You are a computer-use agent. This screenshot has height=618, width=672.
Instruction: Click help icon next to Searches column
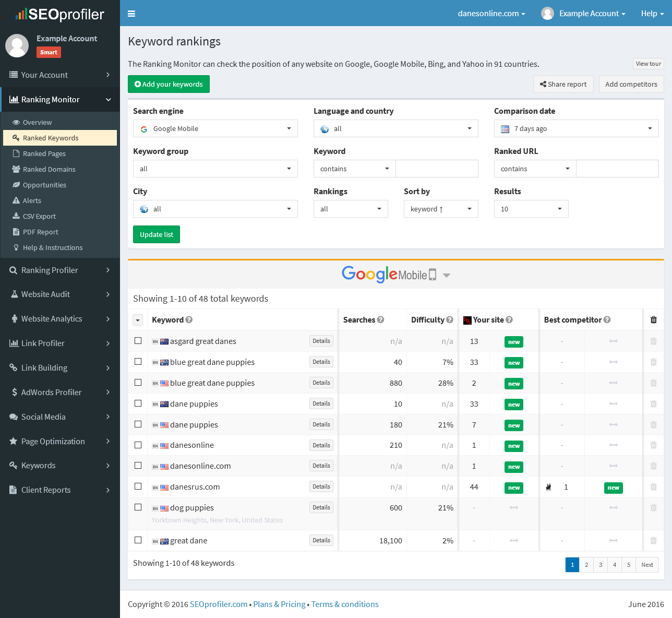(381, 320)
